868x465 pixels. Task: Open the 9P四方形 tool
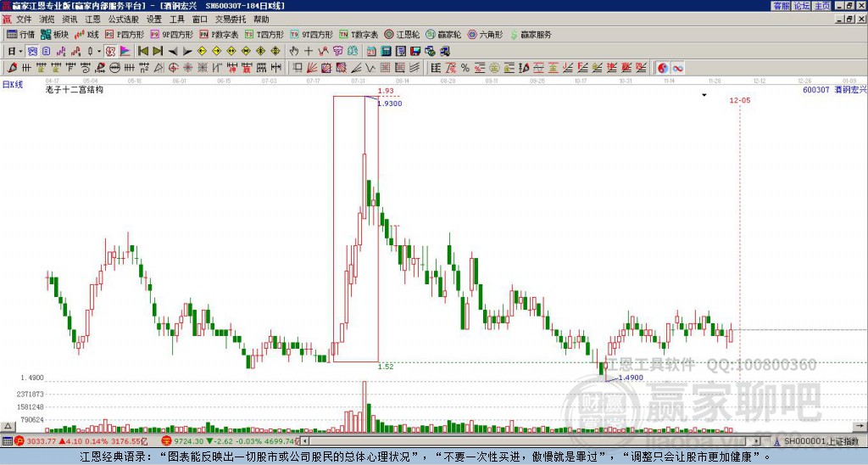click(172, 34)
